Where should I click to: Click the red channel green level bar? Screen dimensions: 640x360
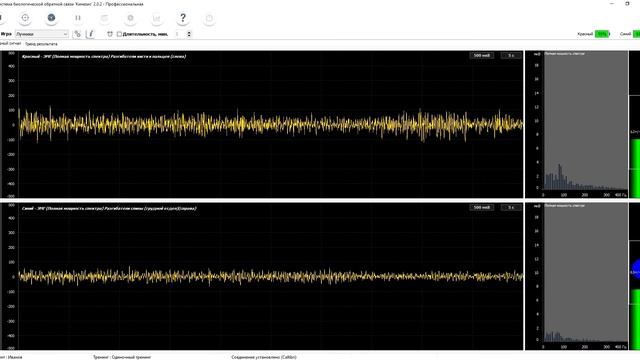[636, 168]
